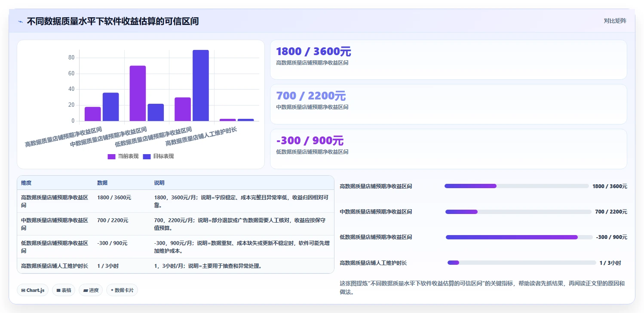Toggle the 目标表现 legend item
The height and width of the screenshot is (313, 644).
click(158, 156)
